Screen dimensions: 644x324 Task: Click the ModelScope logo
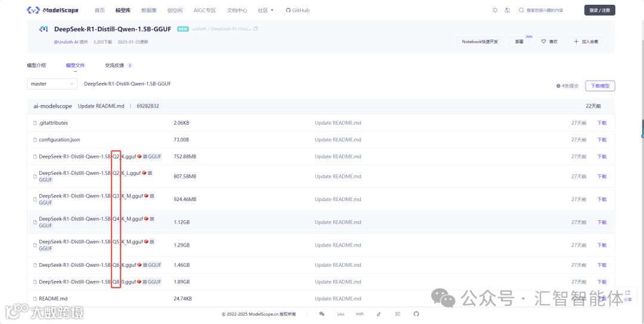[52, 10]
